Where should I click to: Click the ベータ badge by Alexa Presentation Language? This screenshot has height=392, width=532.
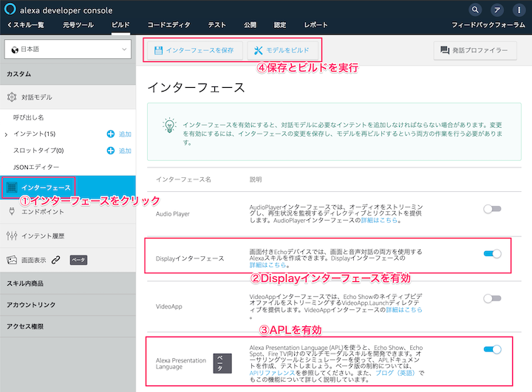[x=222, y=363]
